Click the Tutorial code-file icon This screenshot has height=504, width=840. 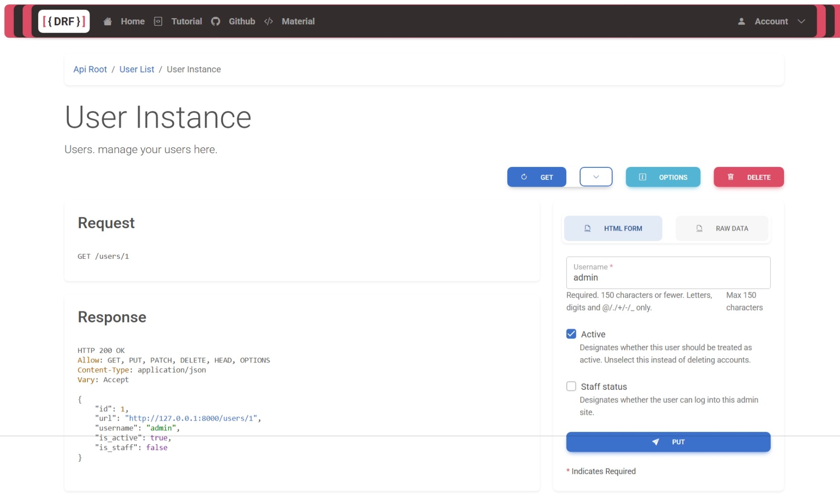point(158,22)
